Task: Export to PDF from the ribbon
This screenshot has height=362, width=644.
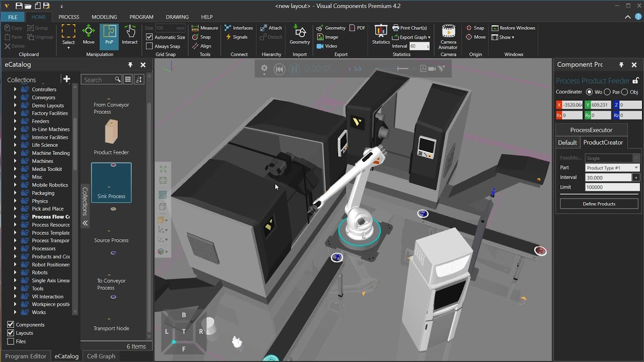Action: tap(357, 28)
